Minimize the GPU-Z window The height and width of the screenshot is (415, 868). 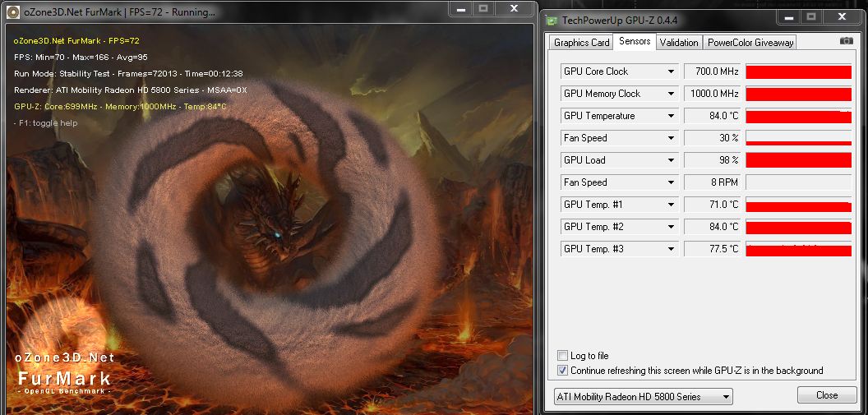[x=790, y=17]
